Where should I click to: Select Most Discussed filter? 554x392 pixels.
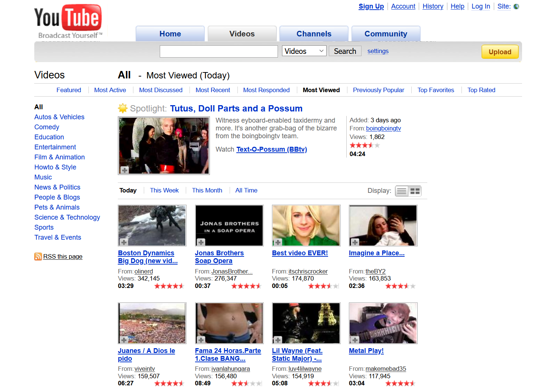tap(161, 90)
